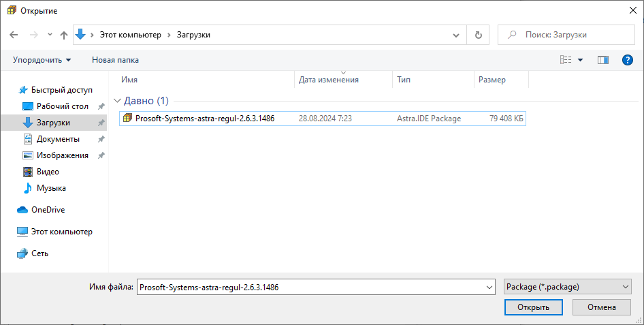644x325 pixels.
Task: Open the Package file type dropdown
Action: [568, 288]
